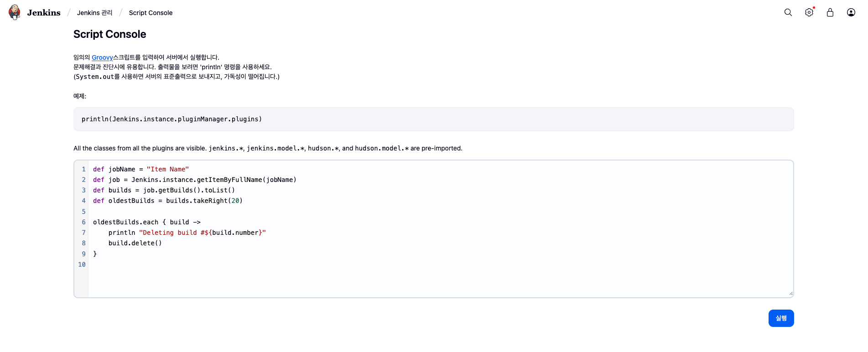The height and width of the screenshot is (352, 868).
Task: Open the 'Jenkins 관리' breadcrumb
Action: (x=94, y=13)
